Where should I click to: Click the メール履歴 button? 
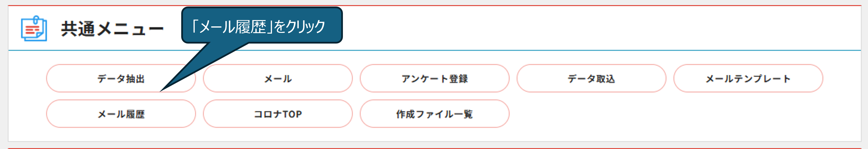point(121,114)
